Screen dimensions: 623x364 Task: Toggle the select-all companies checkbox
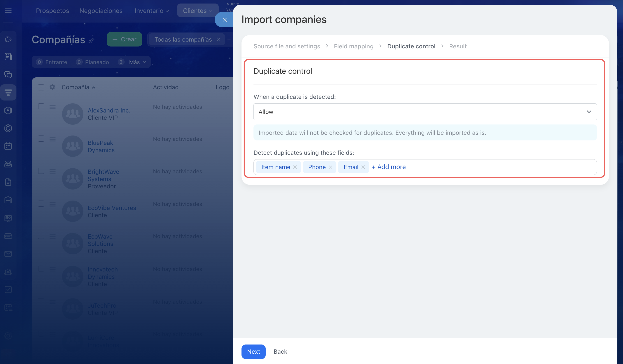[x=41, y=87]
